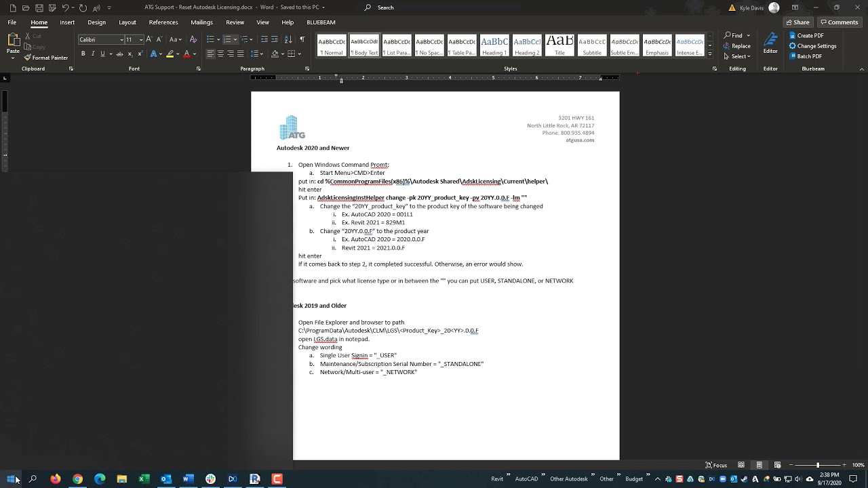This screenshot has height=488, width=868.
Task: Apply the Title style
Action: 559,45
